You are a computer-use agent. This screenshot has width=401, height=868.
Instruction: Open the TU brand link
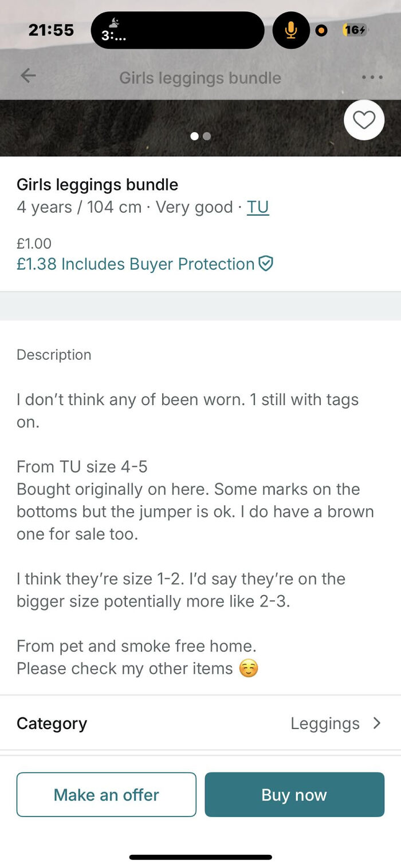click(x=258, y=207)
